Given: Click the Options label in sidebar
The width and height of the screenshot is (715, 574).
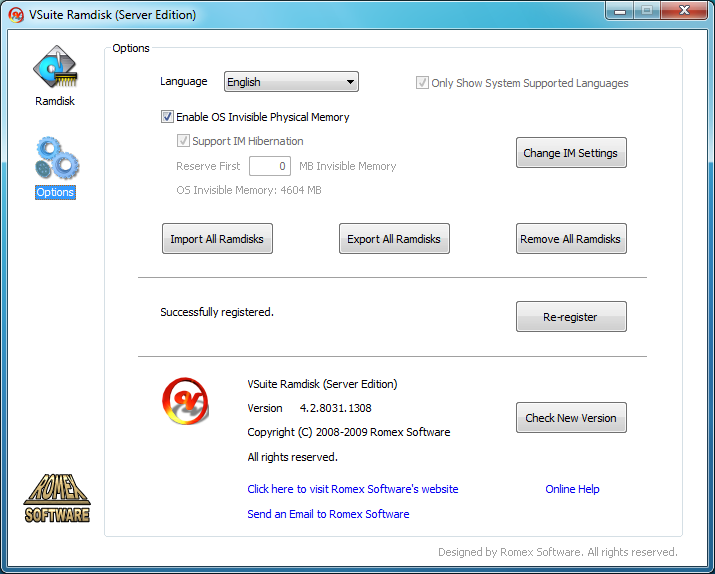Looking at the screenshot, I should point(55,192).
